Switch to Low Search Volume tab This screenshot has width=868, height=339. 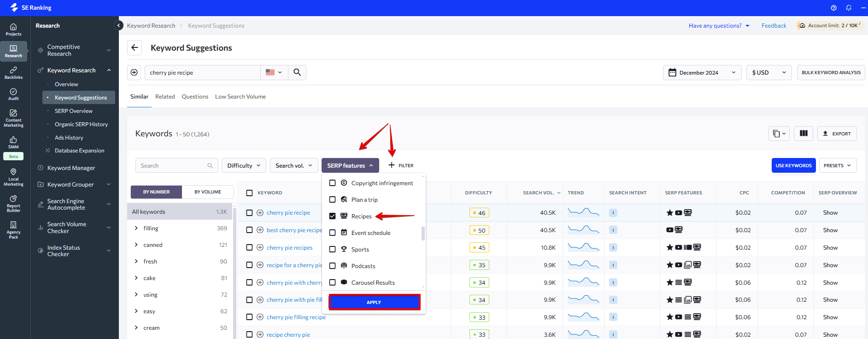tap(240, 97)
